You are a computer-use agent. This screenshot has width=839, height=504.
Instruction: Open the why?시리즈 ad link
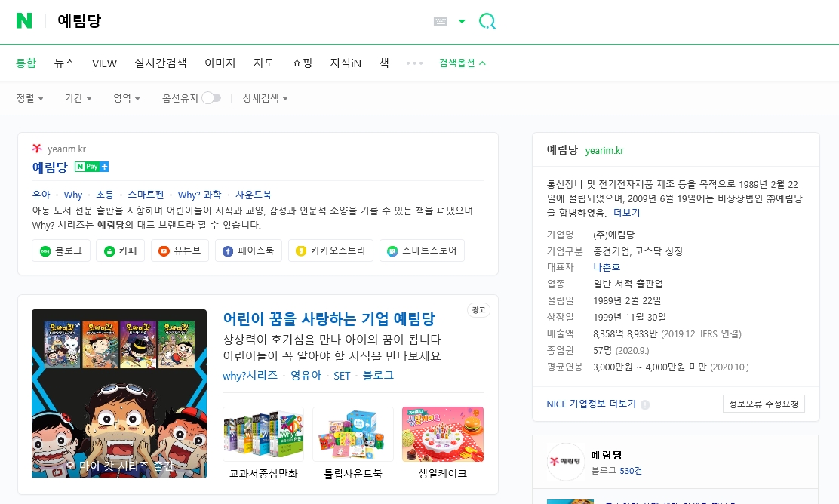pyautogui.click(x=250, y=376)
